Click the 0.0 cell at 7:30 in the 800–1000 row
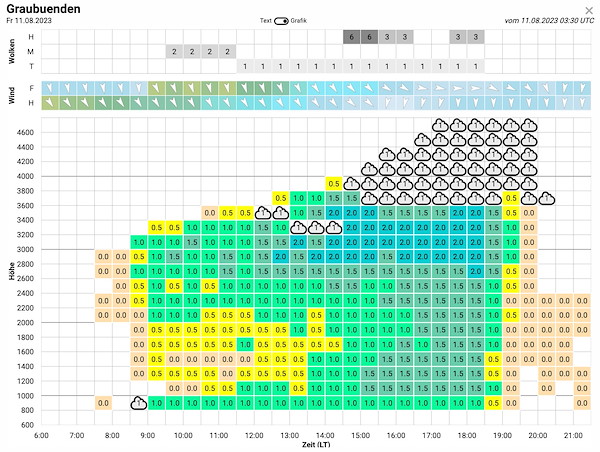This screenshot has width=600, height=452. (x=103, y=403)
